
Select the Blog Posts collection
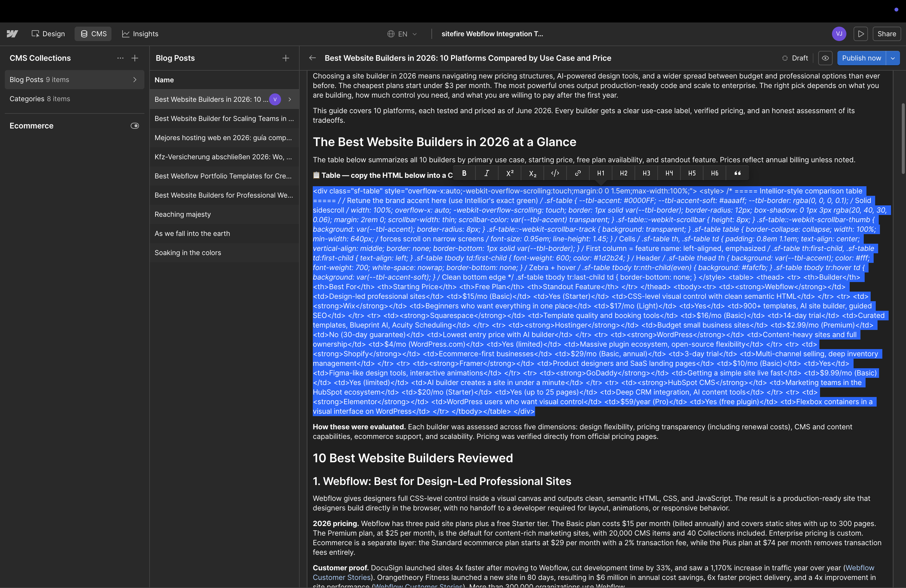pyautogui.click(x=75, y=80)
